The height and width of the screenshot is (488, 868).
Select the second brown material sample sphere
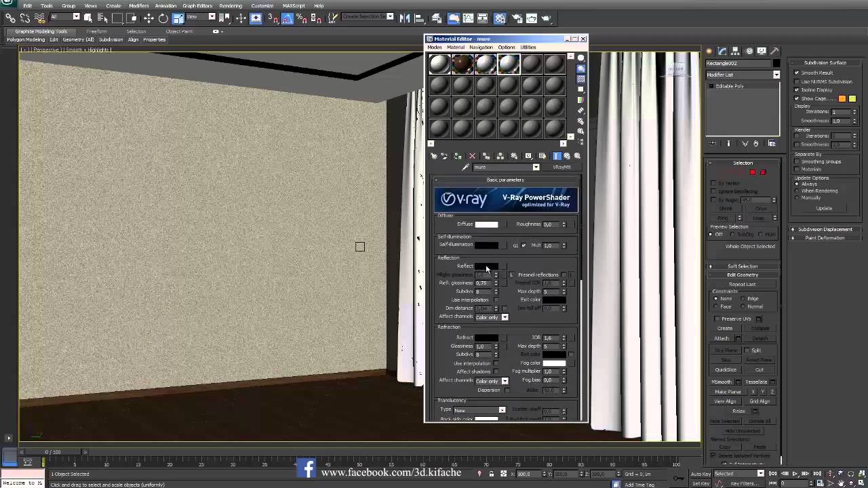pyautogui.click(x=462, y=64)
